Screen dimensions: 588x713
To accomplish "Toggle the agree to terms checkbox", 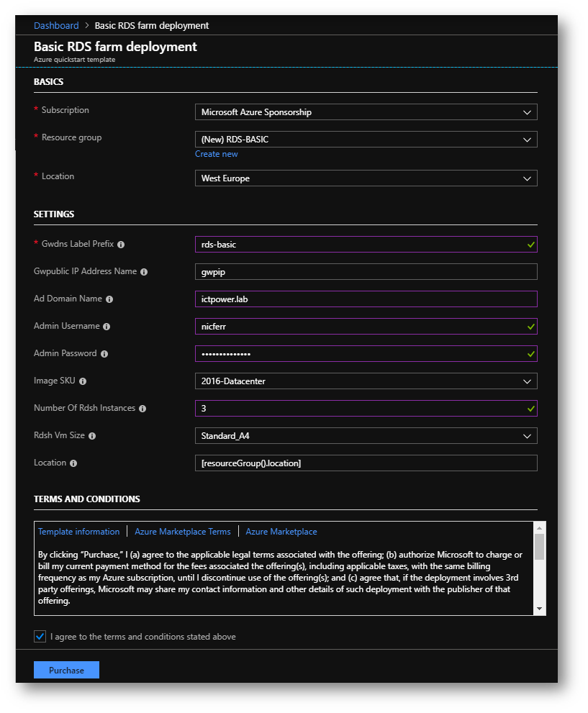I will point(40,636).
